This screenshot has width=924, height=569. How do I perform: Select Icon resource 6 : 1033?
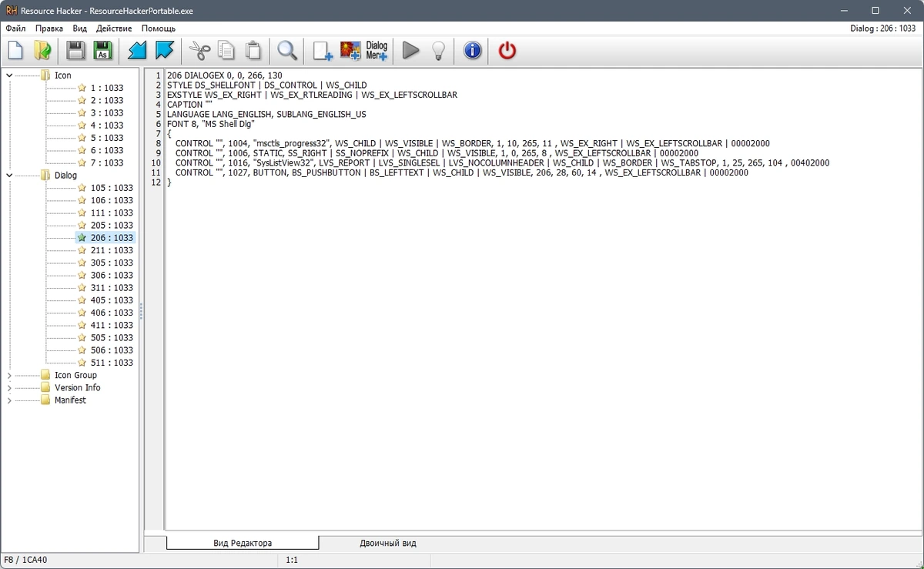click(106, 150)
